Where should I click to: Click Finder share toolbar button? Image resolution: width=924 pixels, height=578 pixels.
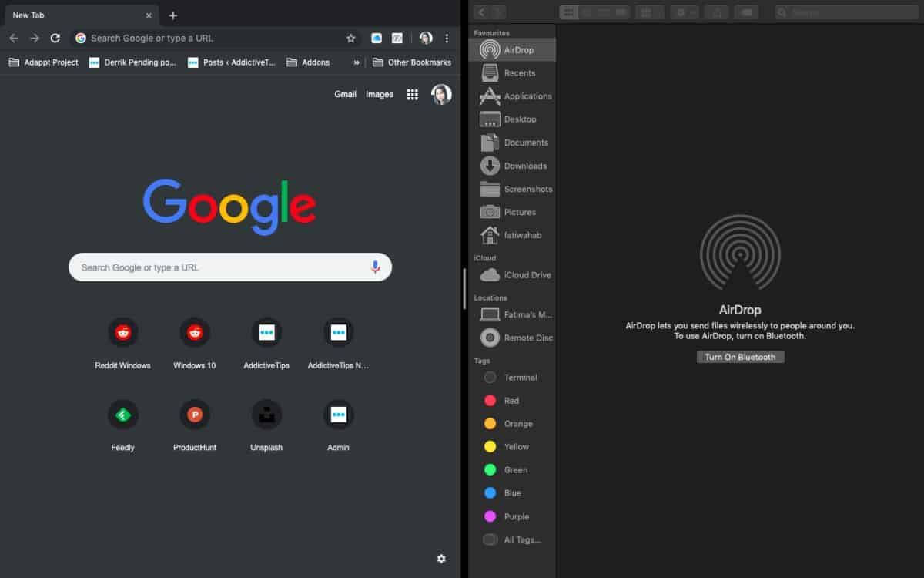(x=717, y=12)
